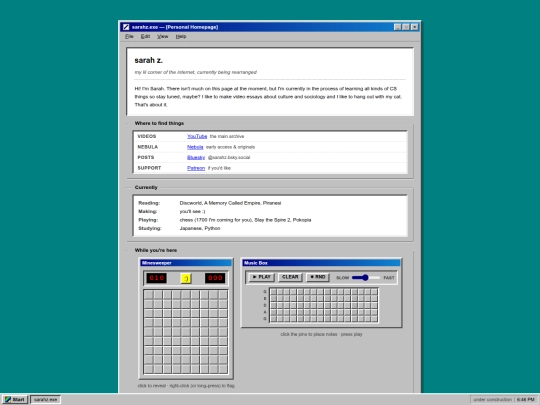Click the 'Where to find things' section heading

tap(159, 123)
